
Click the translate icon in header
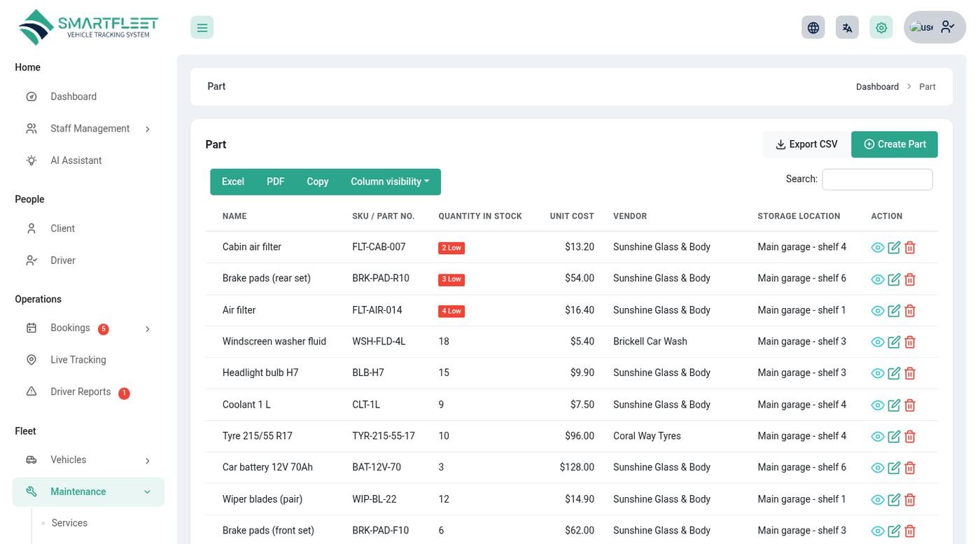[x=847, y=27]
